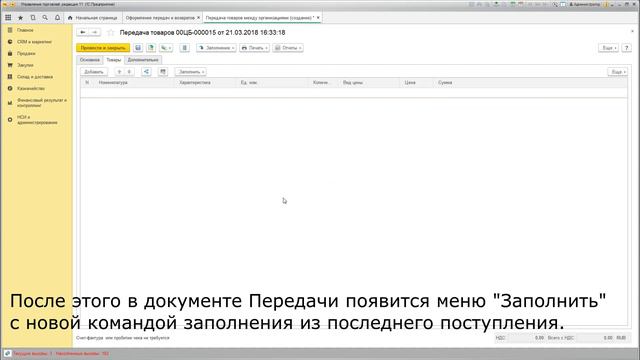640x360 pixels.
Task: Click the НСИ и администрирование gear icon
Action: tap(10, 120)
